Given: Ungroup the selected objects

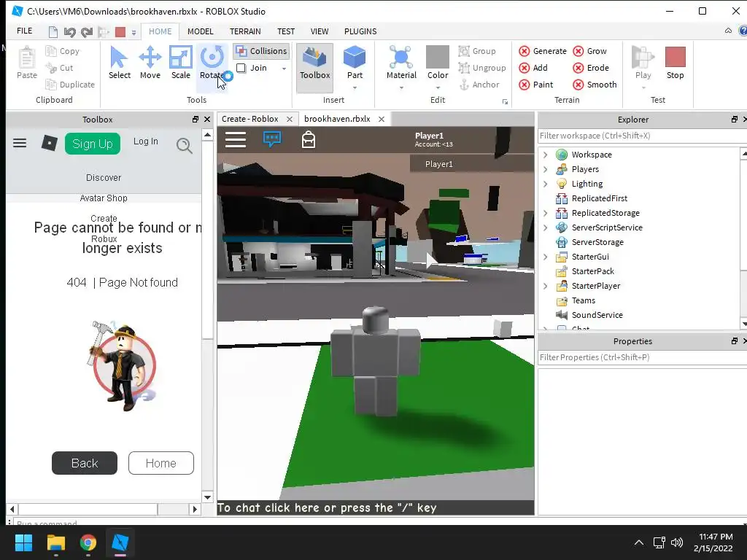Looking at the screenshot, I should [x=482, y=68].
